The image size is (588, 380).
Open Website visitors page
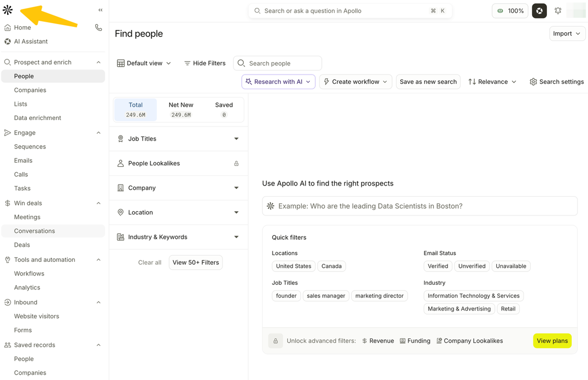pyautogui.click(x=36, y=316)
